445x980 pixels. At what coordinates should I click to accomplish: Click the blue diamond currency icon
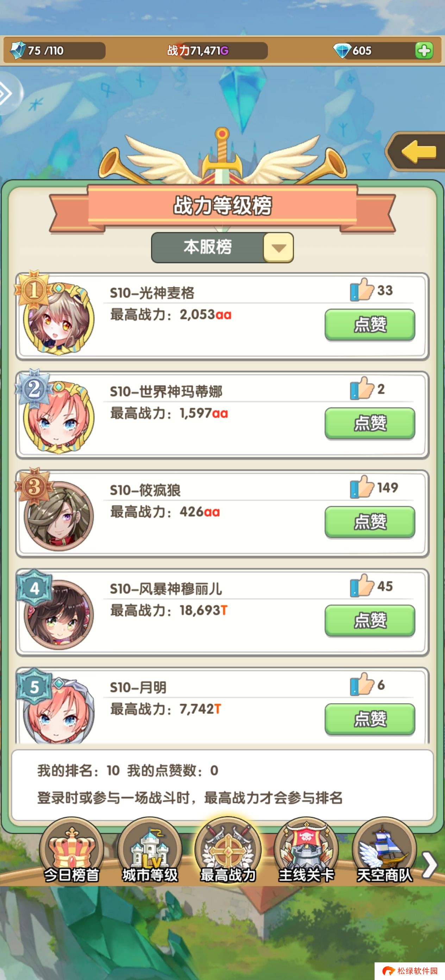[342, 50]
